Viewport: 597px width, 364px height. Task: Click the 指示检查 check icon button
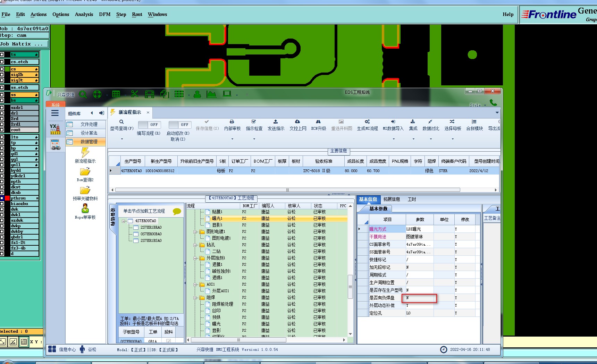[254, 125]
